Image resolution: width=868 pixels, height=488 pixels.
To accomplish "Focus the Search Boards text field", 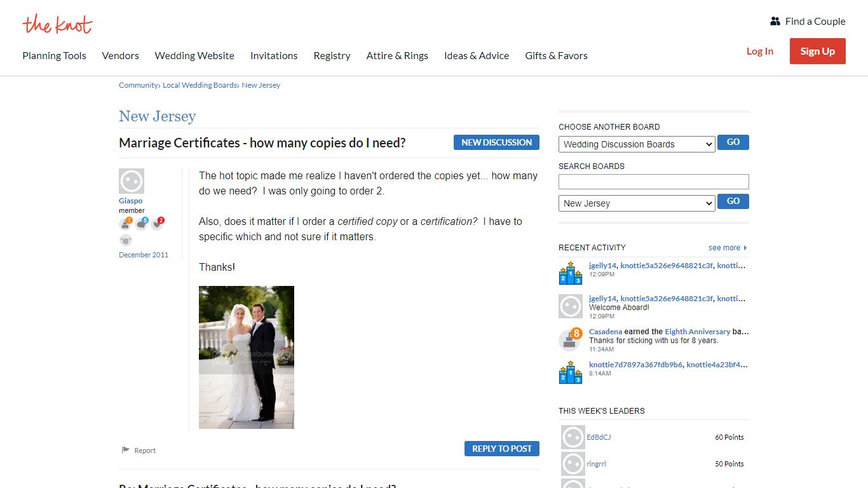I will pyautogui.click(x=653, y=182).
